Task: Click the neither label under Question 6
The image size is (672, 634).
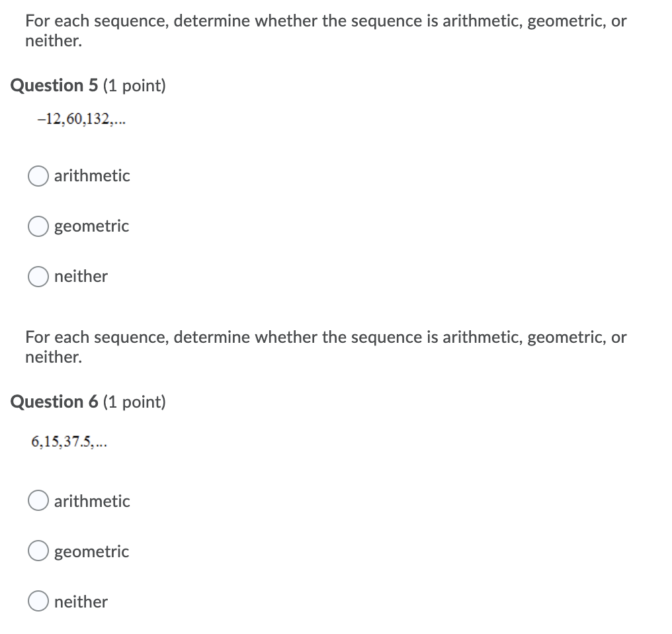Action: coord(80,602)
